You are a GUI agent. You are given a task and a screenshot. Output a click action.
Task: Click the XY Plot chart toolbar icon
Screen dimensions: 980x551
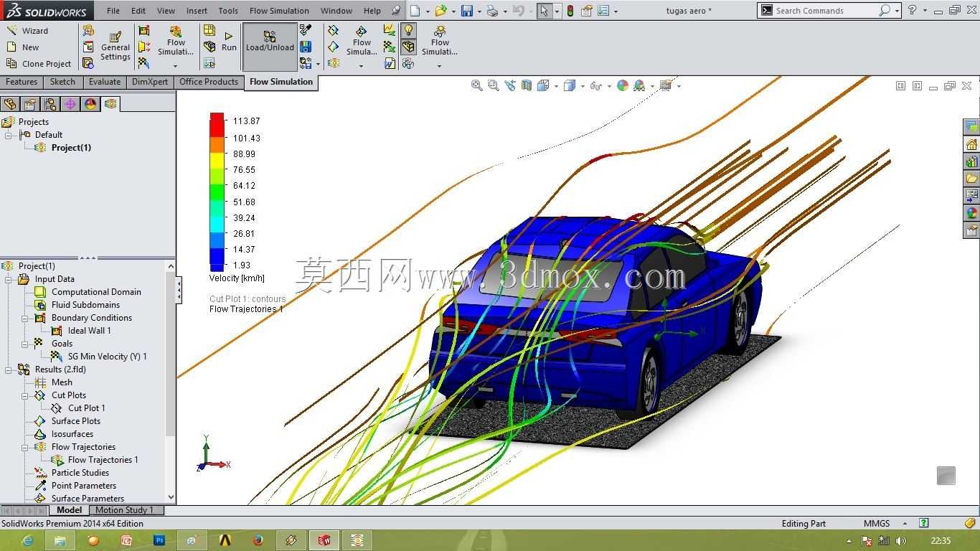click(x=389, y=30)
